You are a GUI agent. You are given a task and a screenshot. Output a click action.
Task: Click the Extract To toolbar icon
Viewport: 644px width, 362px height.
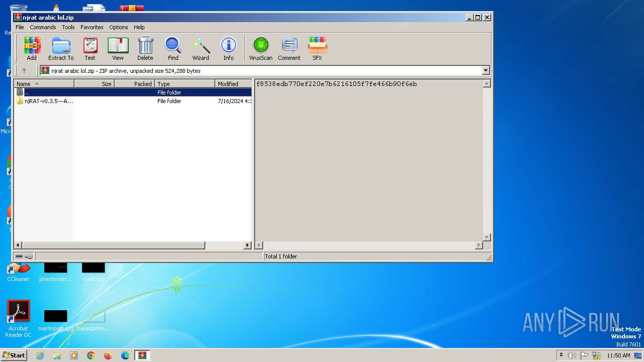coord(61,49)
